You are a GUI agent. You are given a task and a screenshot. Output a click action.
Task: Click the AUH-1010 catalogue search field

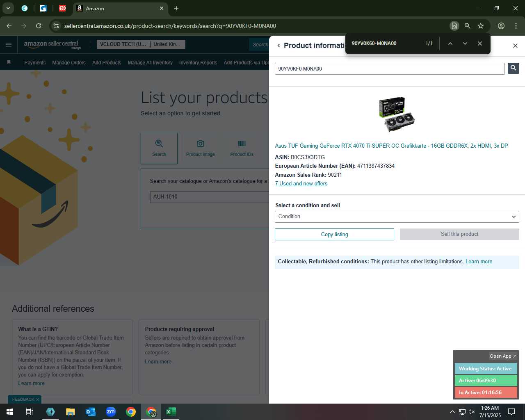point(209,197)
